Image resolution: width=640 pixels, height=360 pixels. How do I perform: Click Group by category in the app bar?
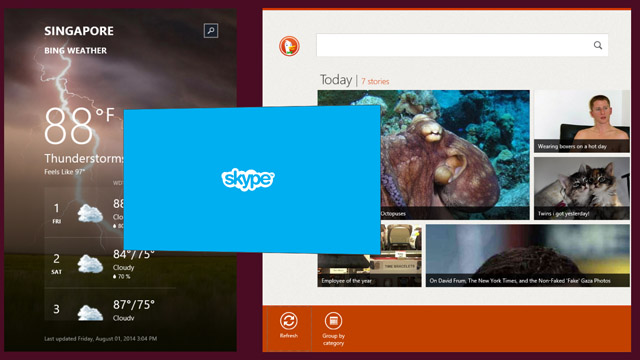tap(333, 329)
